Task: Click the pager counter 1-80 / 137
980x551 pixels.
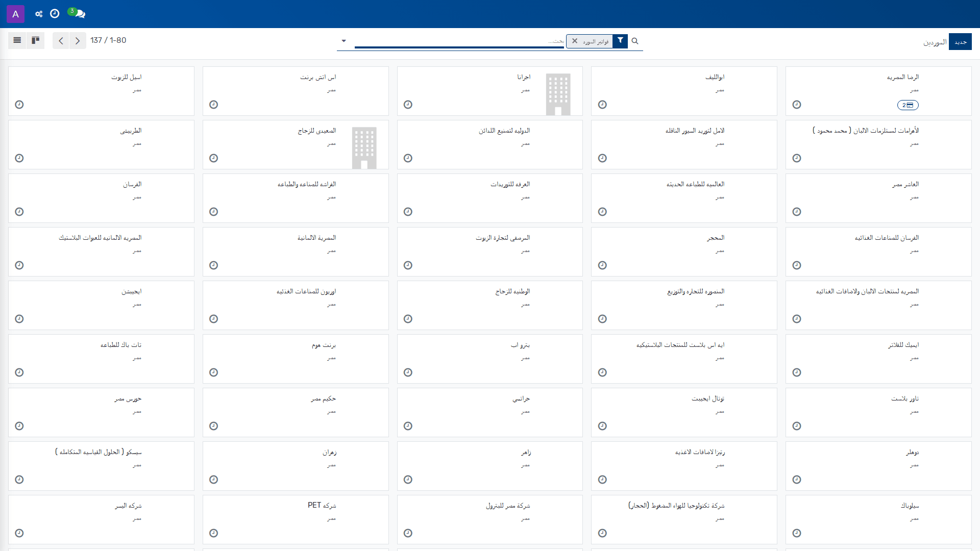Action: (x=108, y=40)
